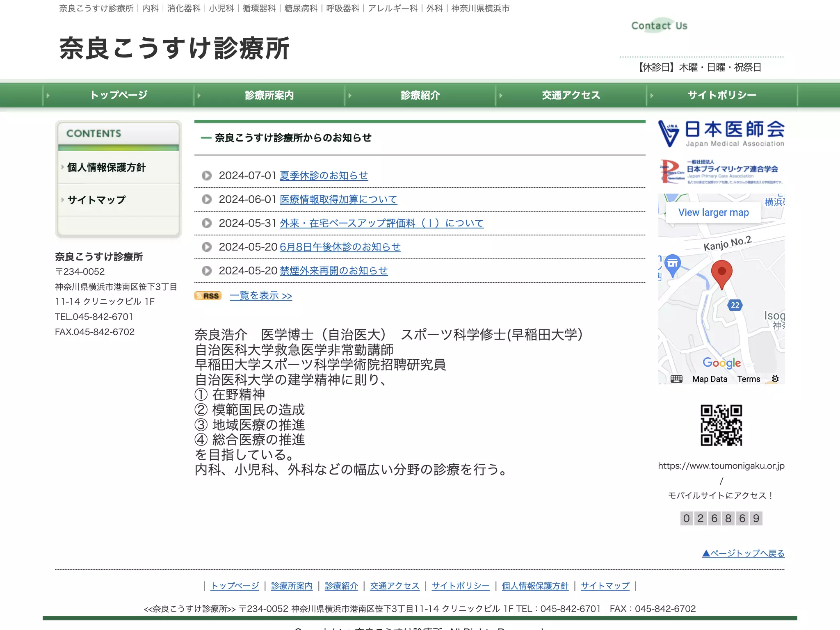Image resolution: width=840 pixels, height=630 pixels.
Task: Open the Japan Primary Care Association banner
Action: [x=721, y=171]
